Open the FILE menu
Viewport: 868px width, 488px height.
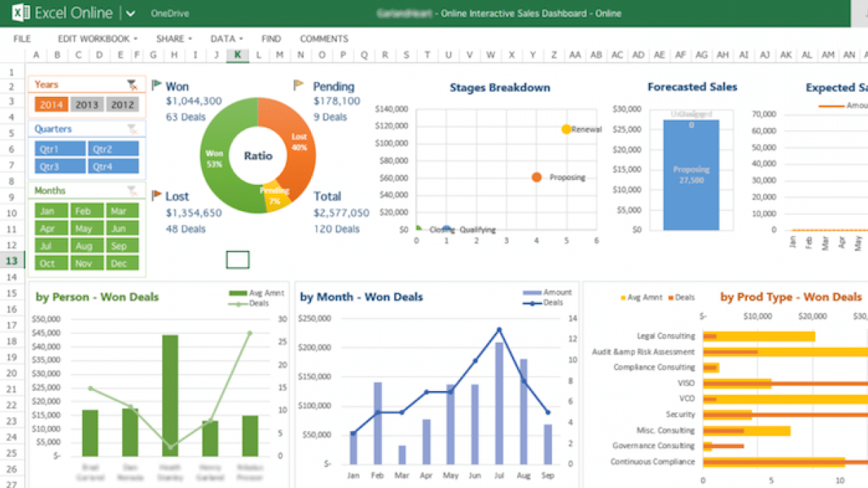pyautogui.click(x=22, y=39)
